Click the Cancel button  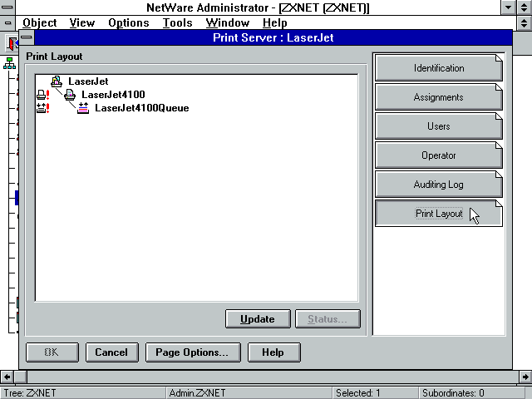pyautogui.click(x=112, y=352)
